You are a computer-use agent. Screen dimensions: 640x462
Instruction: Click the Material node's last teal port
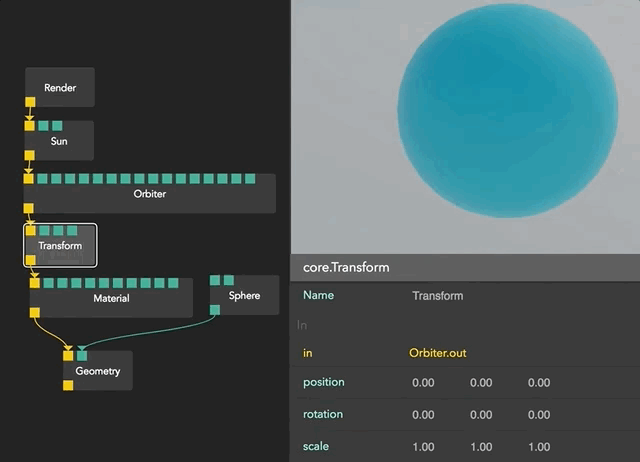[173, 283]
